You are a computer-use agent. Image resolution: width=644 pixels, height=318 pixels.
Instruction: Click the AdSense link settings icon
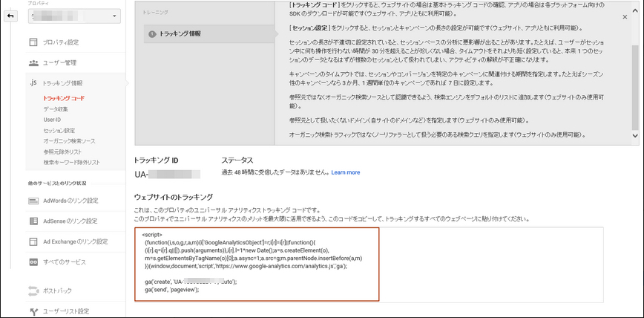pyautogui.click(x=33, y=221)
